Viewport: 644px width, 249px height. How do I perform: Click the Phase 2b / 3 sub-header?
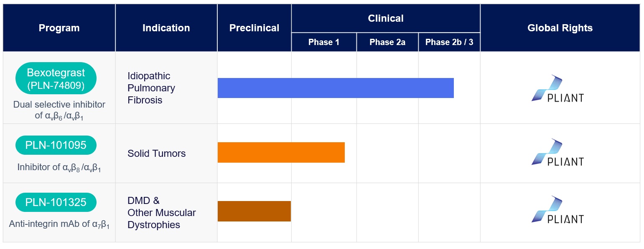click(x=449, y=42)
